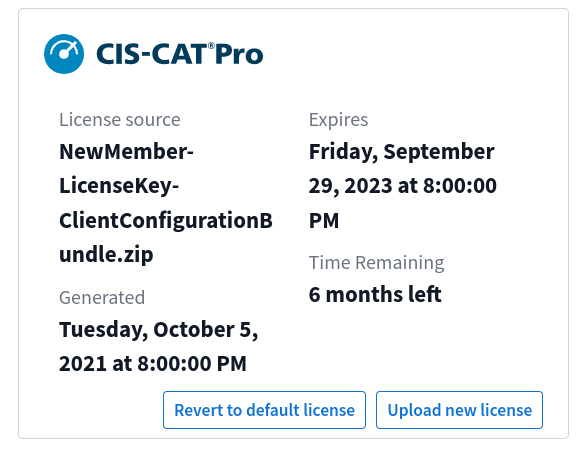The image size is (583, 453).
Task: Select the 'Pro' word in logo
Action: pos(239,55)
